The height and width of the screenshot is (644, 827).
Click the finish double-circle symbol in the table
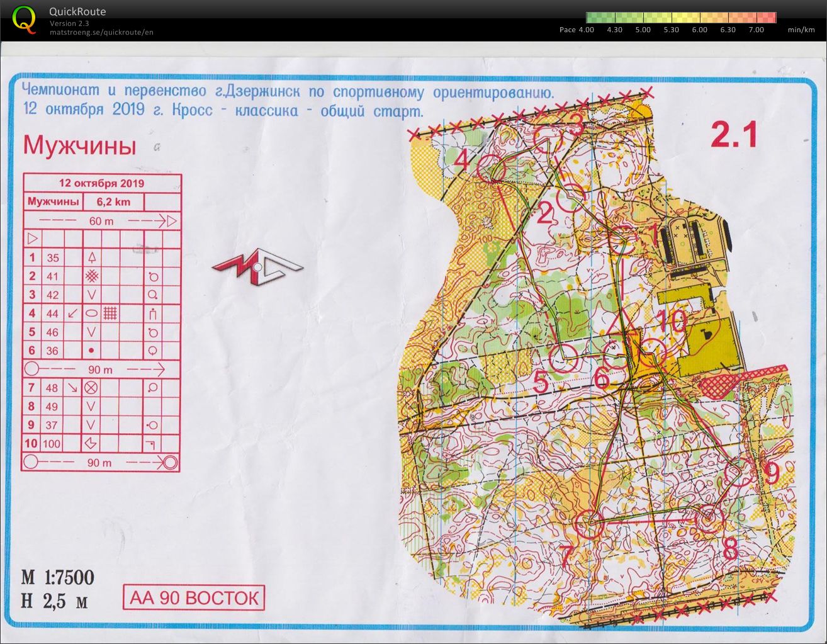click(x=169, y=463)
